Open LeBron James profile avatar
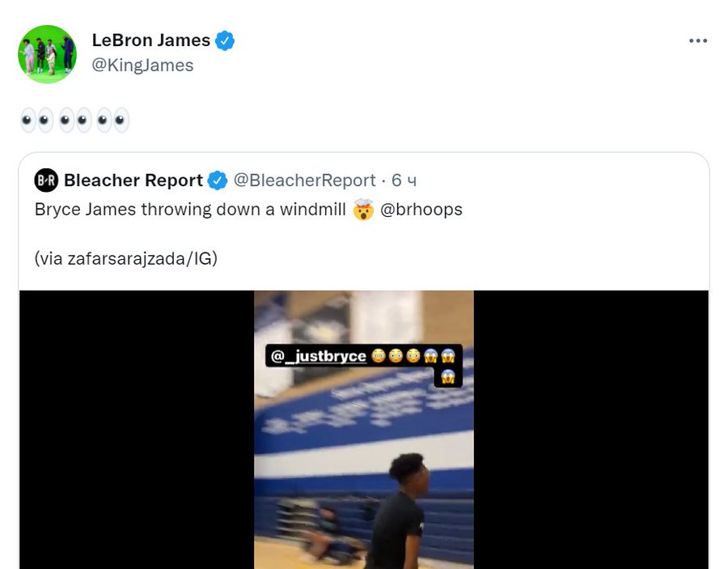This screenshot has width=728, height=569. (x=47, y=54)
